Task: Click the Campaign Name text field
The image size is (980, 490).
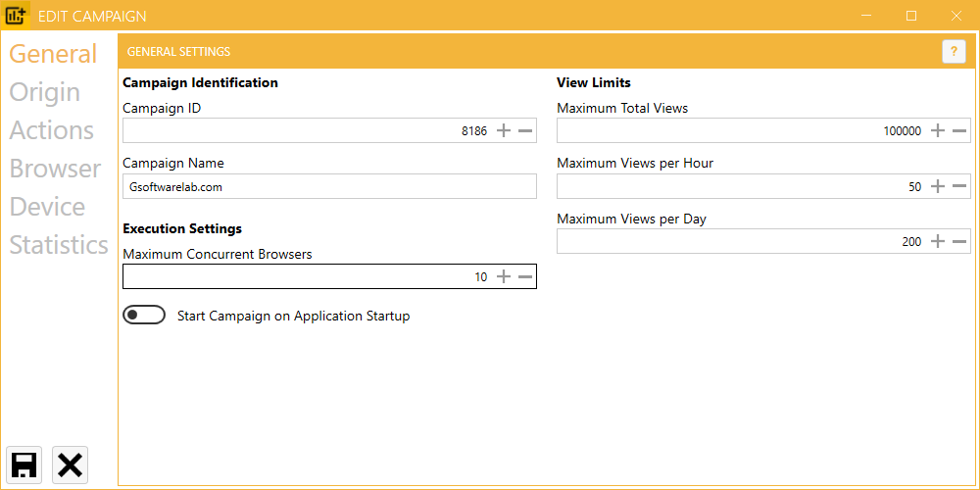Action: [x=329, y=186]
